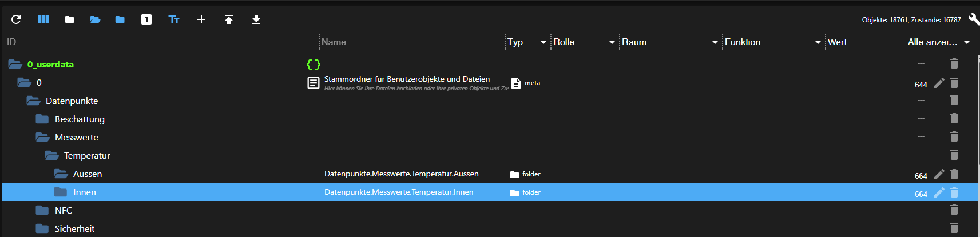
Task: Click the download objects arrow icon
Action: point(256,19)
